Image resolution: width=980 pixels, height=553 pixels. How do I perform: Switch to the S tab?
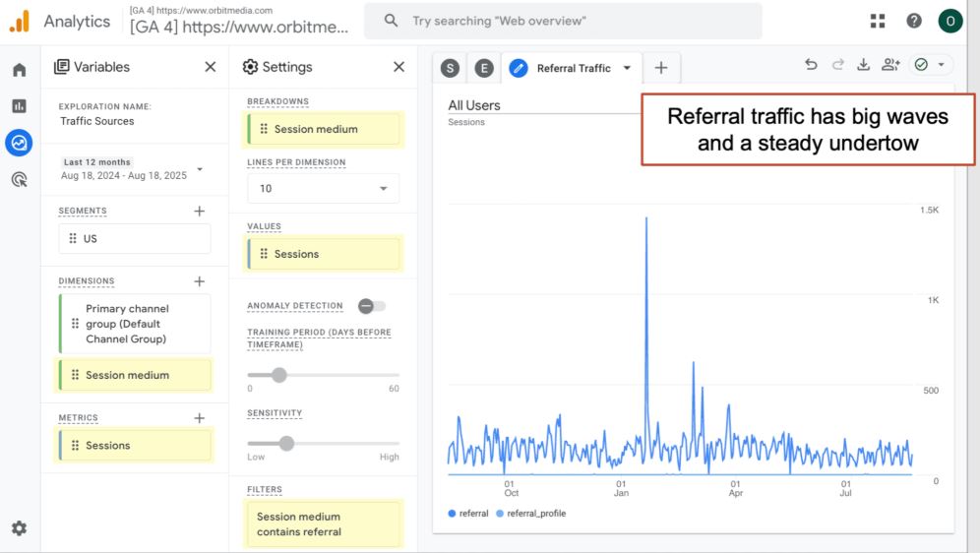pyautogui.click(x=450, y=68)
